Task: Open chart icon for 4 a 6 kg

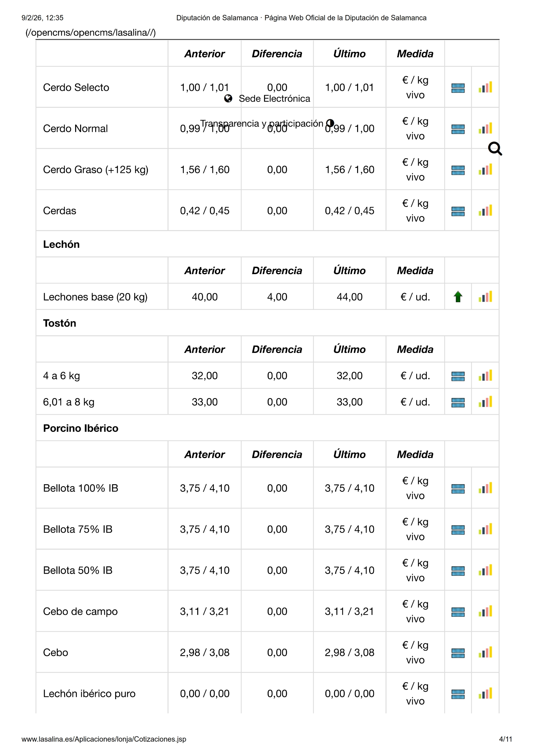Action: pyautogui.click(x=485, y=376)
